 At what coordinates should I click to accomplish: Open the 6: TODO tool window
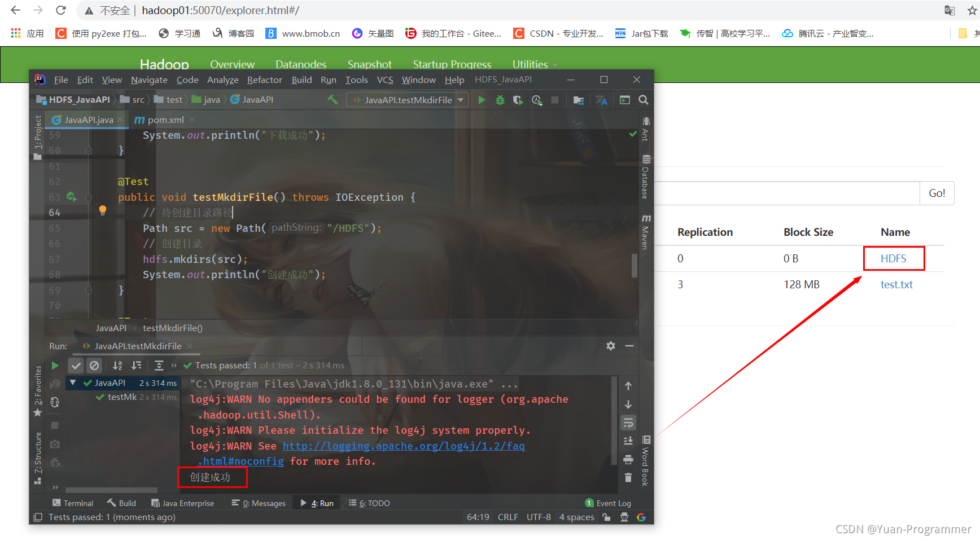pyautogui.click(x=369, y=503)
